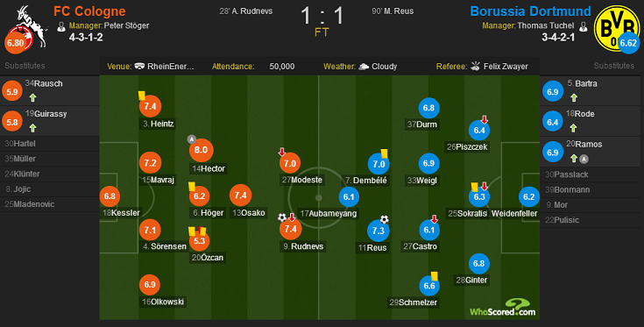Image resolution: width=644 pixels, height=327 pixels.
Task: Click the green substitution arrow under Rausch
Action: tap(33, 98)
